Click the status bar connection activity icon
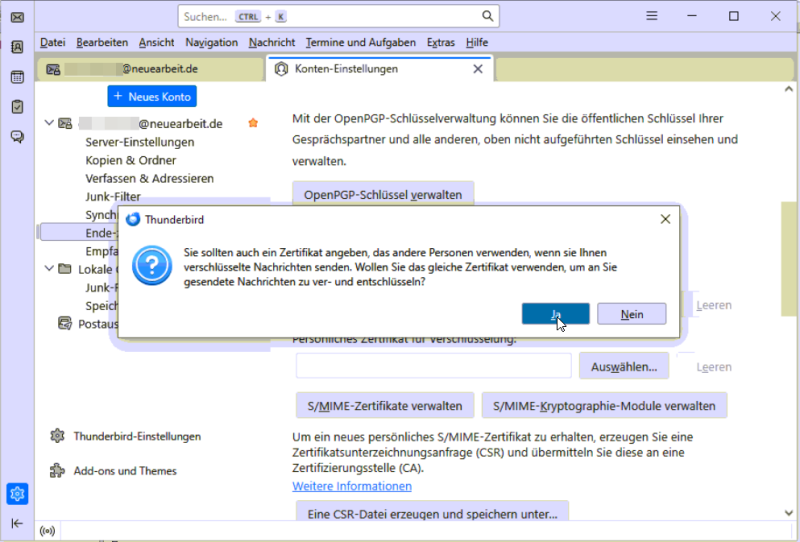Image resolution: width=800 pixels, height=542 pixels. click(x=47, y=531)
